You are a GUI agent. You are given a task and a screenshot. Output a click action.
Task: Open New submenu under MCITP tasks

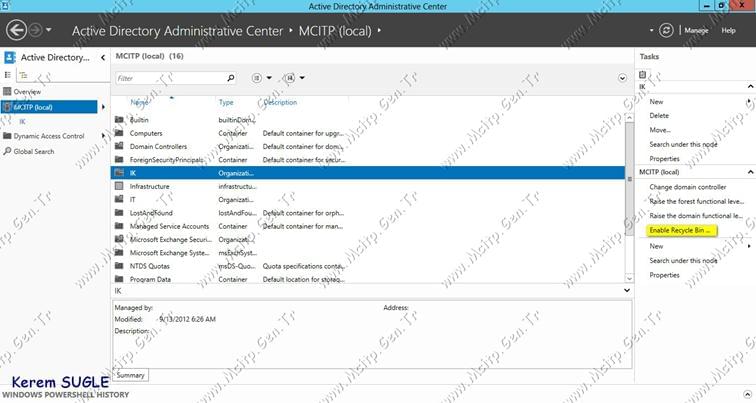coord(656,246)
